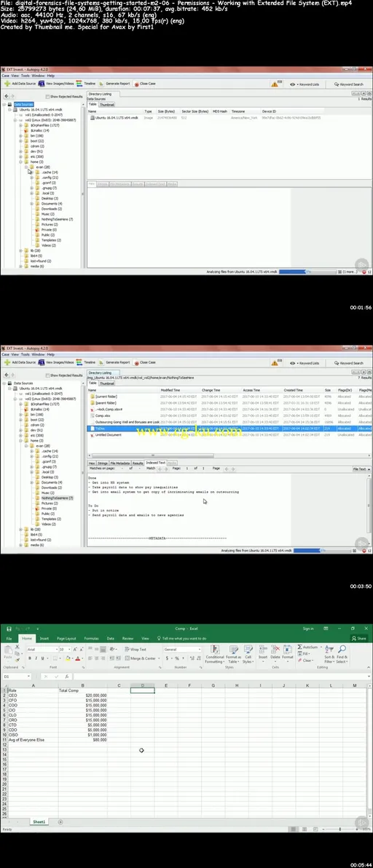The height and width of the screenshot is (868, 373).
Task: Click the back arrow in the 00:01:56 Autopsy frame
Action: [6, 96]
